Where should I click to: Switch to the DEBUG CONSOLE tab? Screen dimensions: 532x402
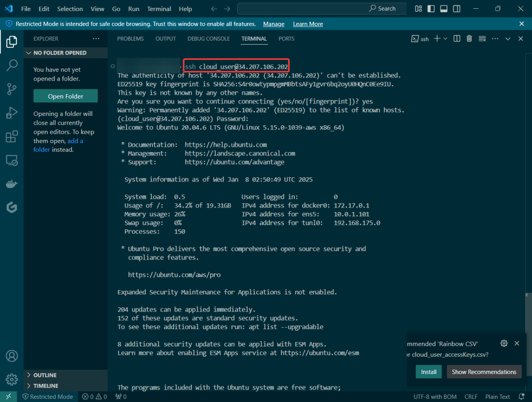point(209,38)
